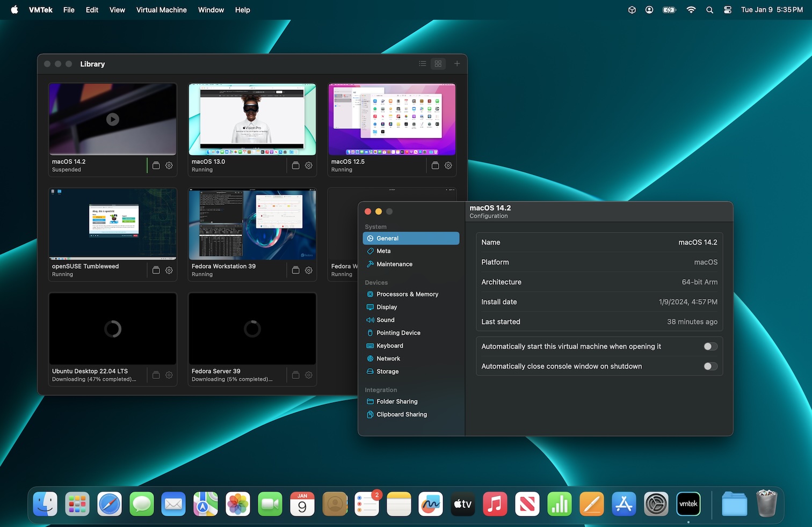Open the Edit menu
Screen dimensions: 812x527
(92, 10)
